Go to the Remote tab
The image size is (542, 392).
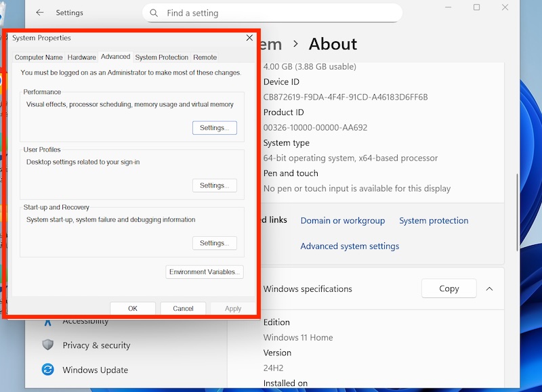pyautogui.click(x=205, y=58)
